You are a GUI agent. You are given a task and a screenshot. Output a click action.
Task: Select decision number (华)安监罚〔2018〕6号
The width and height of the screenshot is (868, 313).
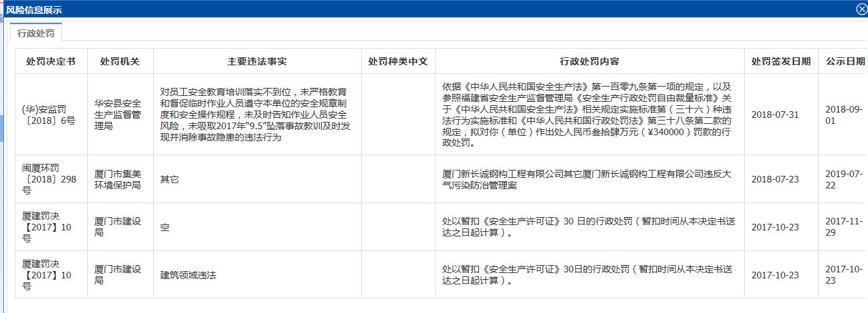point(49,115)
